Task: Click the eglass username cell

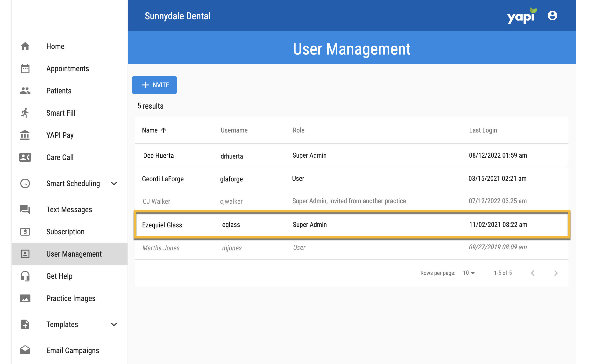Action: point(231,224)
